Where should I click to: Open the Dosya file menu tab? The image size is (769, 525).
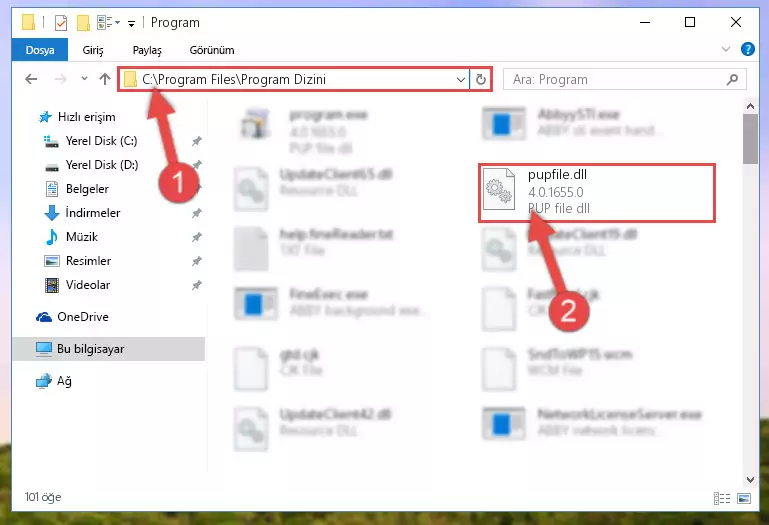coord(40,50)
